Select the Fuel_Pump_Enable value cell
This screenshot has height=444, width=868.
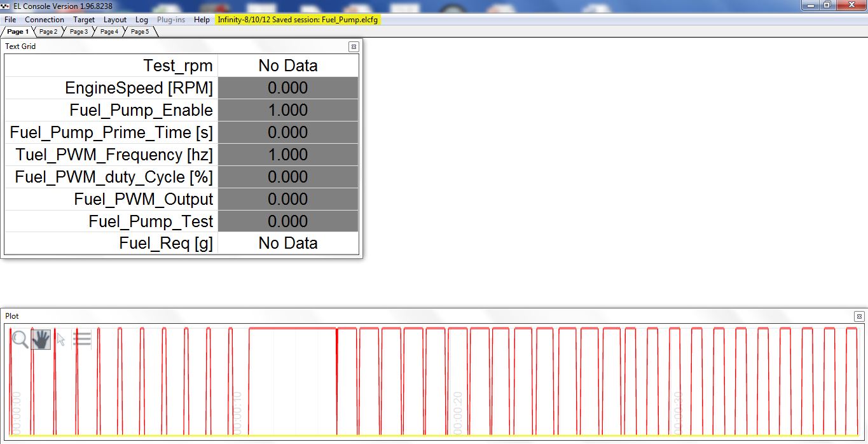point(288,110)
